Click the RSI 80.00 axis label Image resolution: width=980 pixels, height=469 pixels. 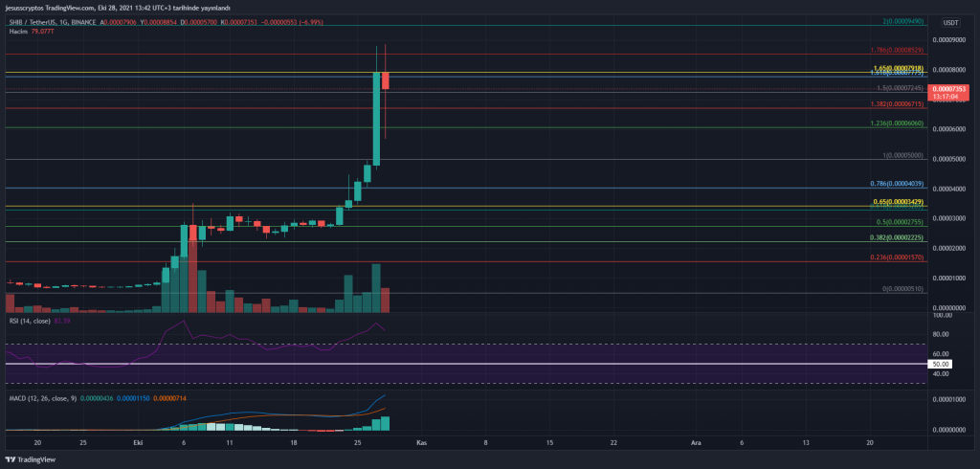click(943, 335)
